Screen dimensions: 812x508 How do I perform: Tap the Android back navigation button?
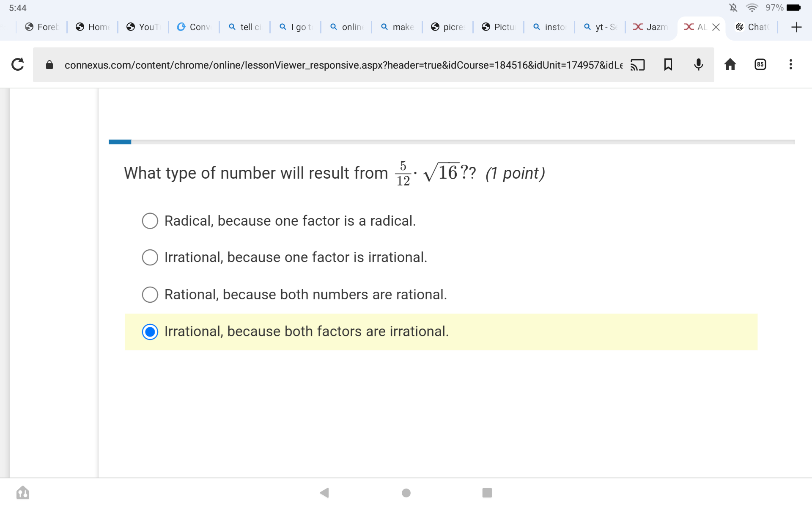[324, 492]
